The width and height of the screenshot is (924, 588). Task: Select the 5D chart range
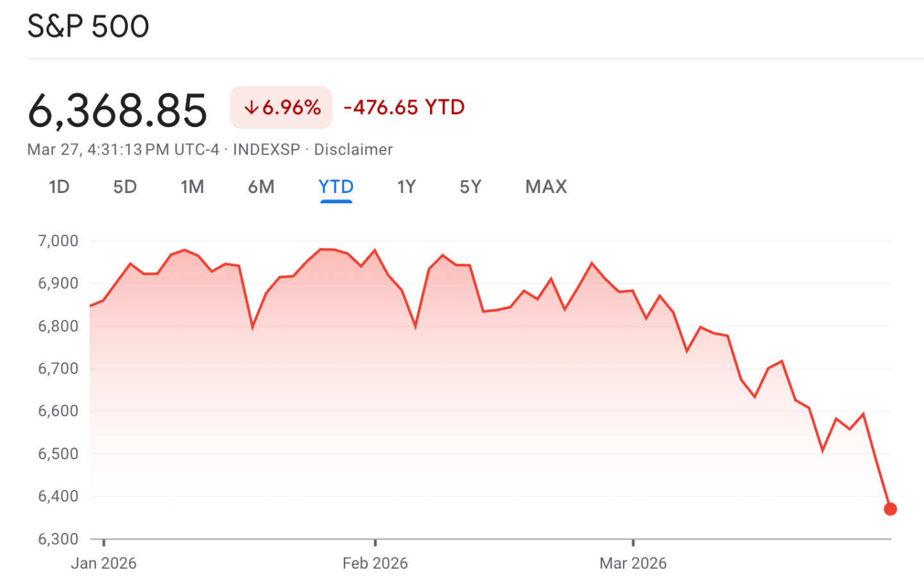coord(125,187)
